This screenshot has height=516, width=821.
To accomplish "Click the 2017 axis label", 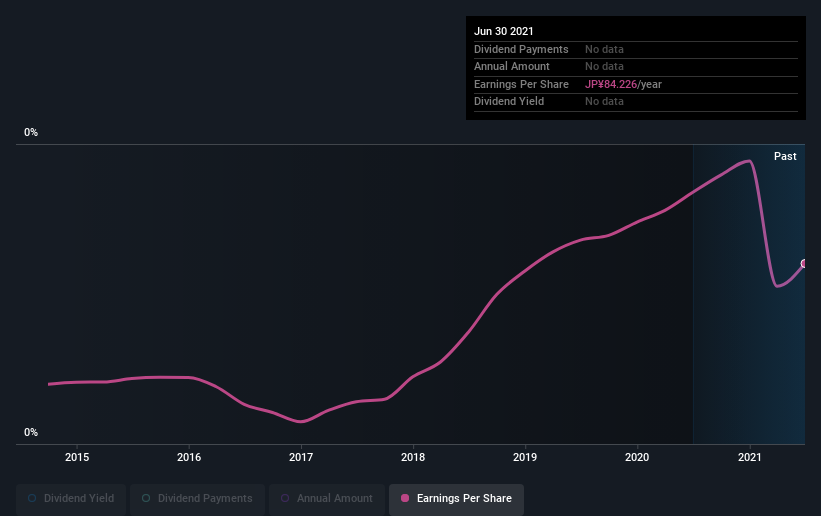I will pyautogui.click(x=301, y=457).
